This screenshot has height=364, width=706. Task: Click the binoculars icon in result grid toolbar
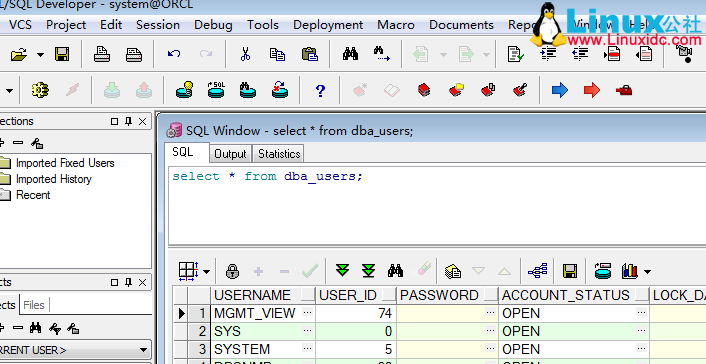pos(395,271)
